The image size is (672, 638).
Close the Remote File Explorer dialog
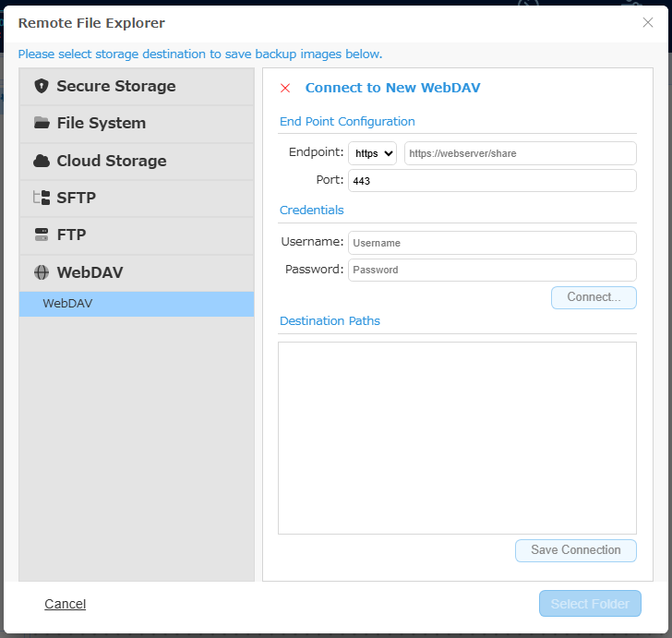(x=648, y=22)
